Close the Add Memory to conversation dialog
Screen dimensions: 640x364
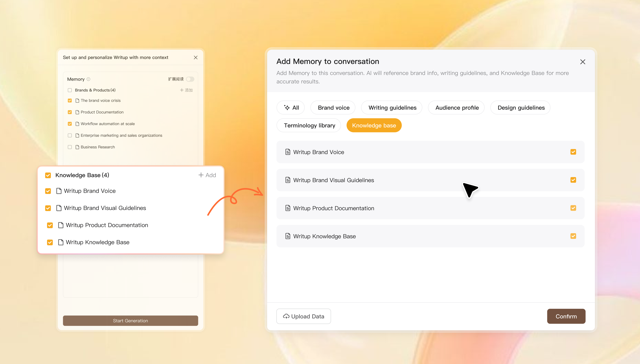pos(582,62)
